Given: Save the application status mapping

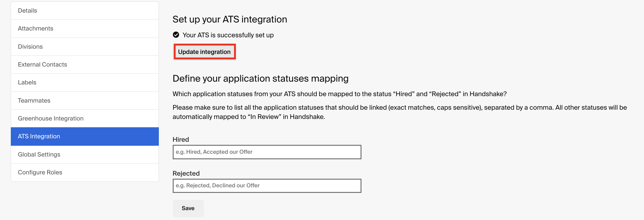Looking at the screenshot, I should tap(188, 209).
